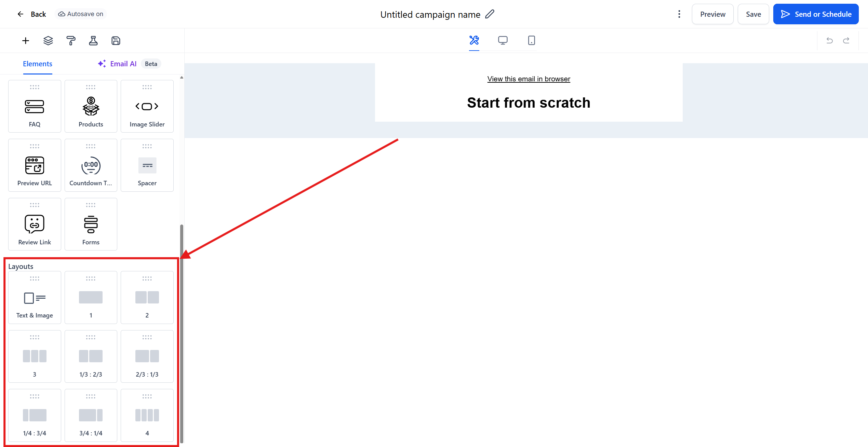This screenshot has width=868, height=447.
Task: Select the Countdown Timer element
Action: 91,165
